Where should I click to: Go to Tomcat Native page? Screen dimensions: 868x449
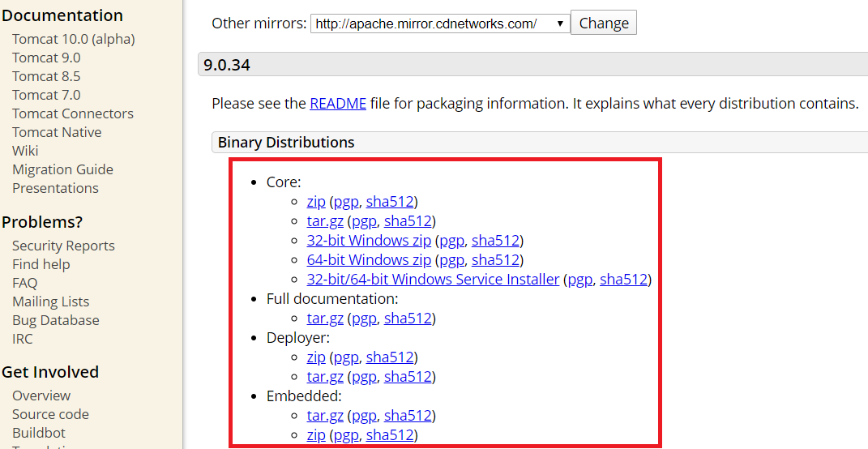tap(57, 132)
